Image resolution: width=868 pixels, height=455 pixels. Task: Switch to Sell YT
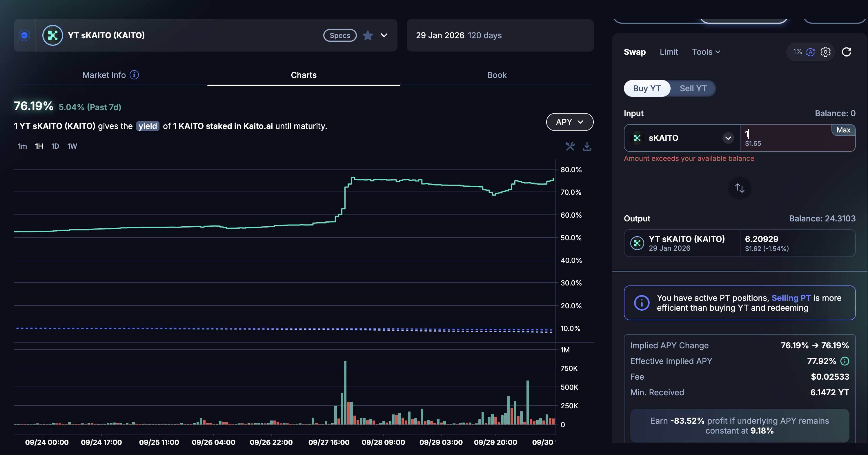693,88
